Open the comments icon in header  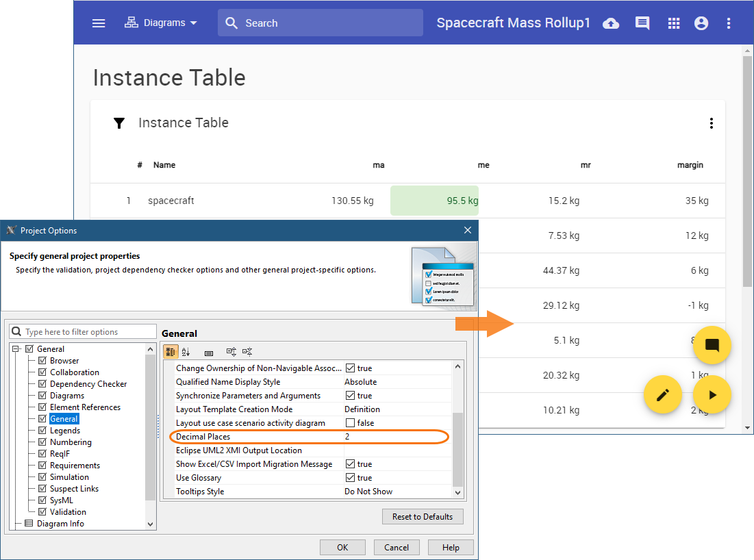642,23
